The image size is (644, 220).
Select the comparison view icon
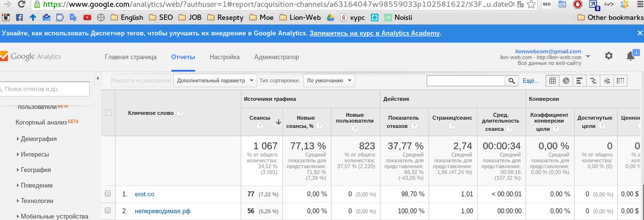[594, 80]
